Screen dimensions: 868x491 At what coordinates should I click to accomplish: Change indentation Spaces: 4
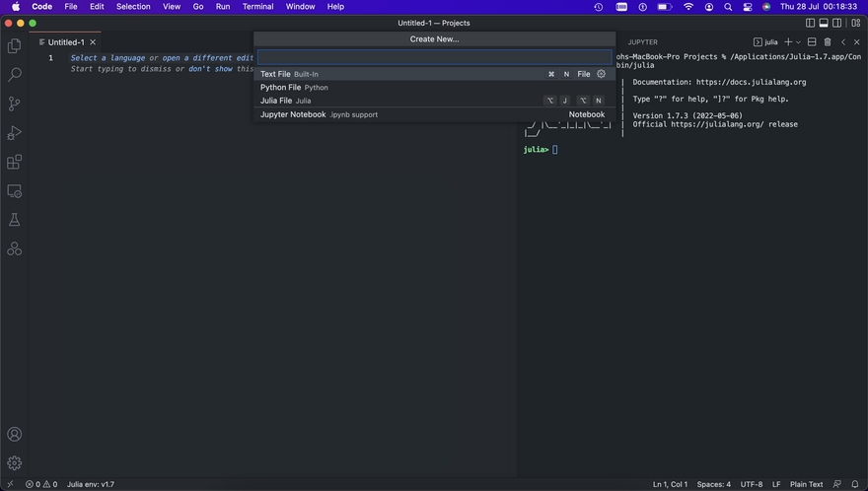click(x=713, y=484)
